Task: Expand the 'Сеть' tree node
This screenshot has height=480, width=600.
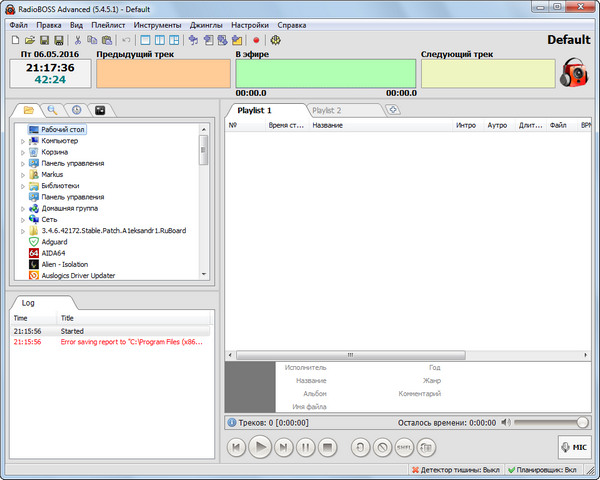Action: [x=23, y=219]
